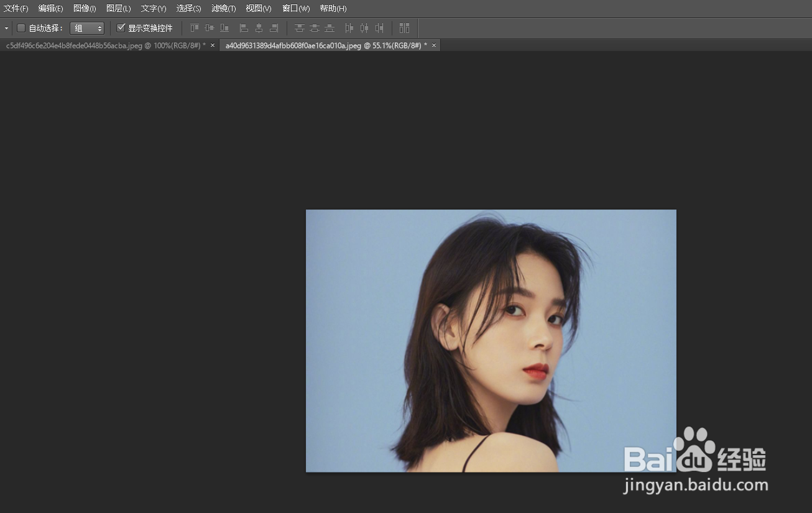Click the align left edges icon
This screenshot has height=513, width=812.
coord(244,28)
